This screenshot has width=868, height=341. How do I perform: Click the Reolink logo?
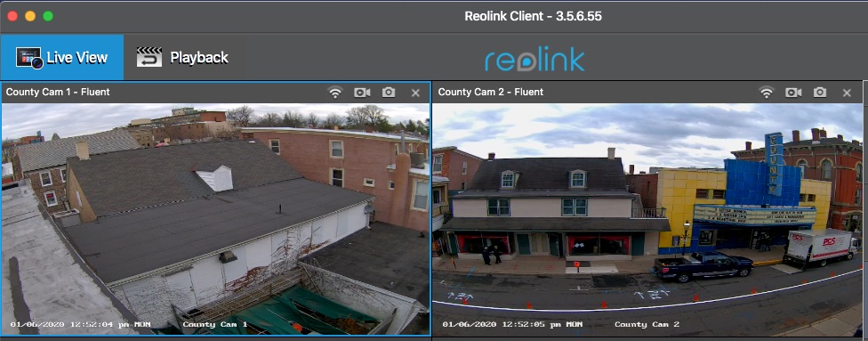[534, 59]
